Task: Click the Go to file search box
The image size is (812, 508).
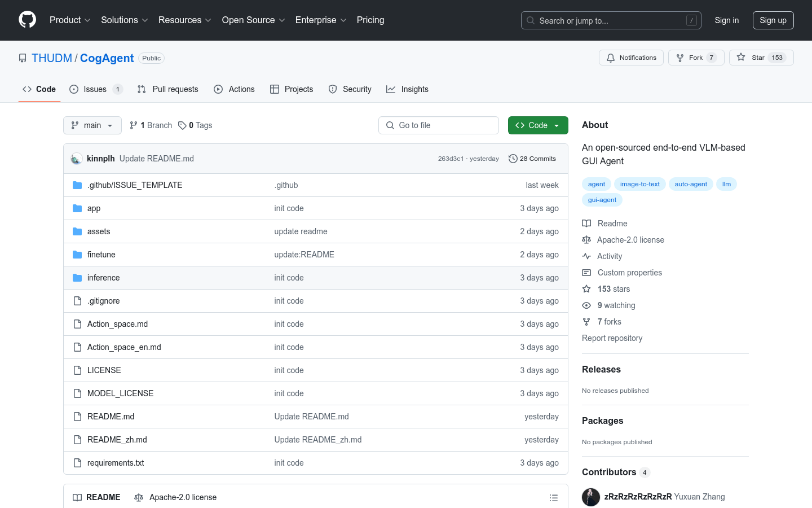Action: click(x=439, y=125)
